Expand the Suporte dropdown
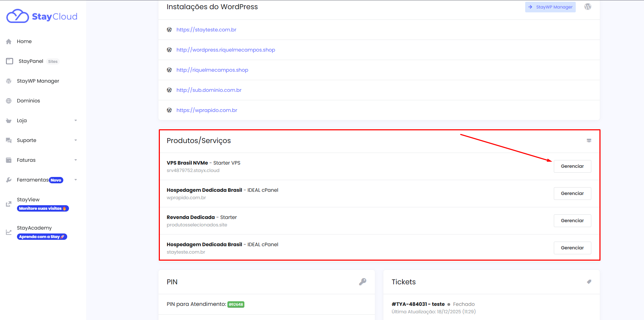This screenshot has height=320, width=644. (26, 140)
